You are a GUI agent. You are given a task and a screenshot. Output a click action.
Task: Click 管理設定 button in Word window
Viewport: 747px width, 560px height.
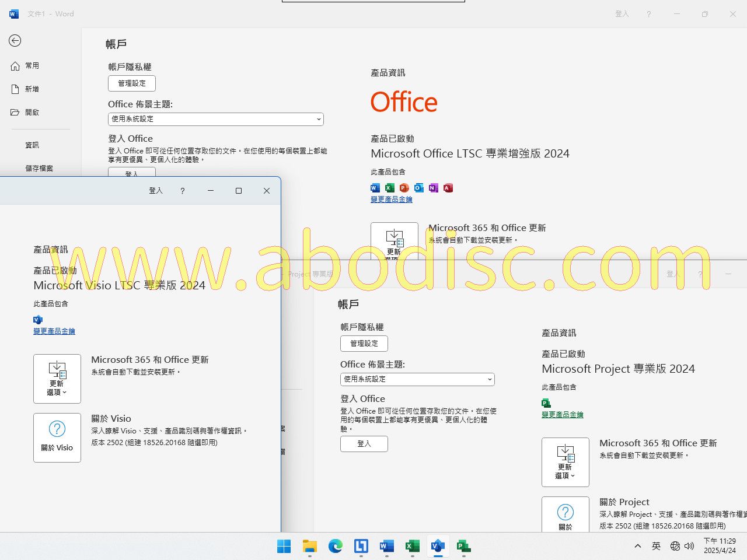[132, 83]
